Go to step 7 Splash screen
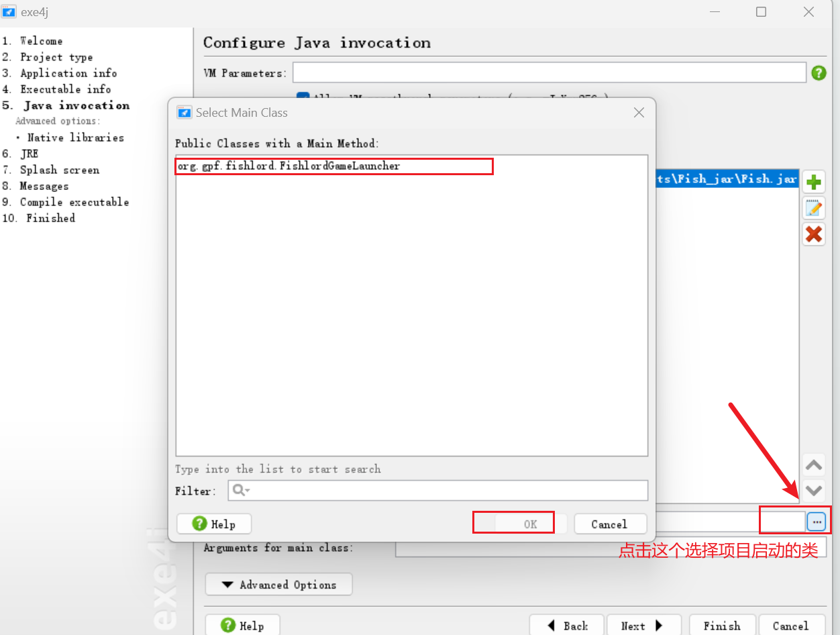The height and width of the screenshot is (635, 840). (x=51, y=170)
